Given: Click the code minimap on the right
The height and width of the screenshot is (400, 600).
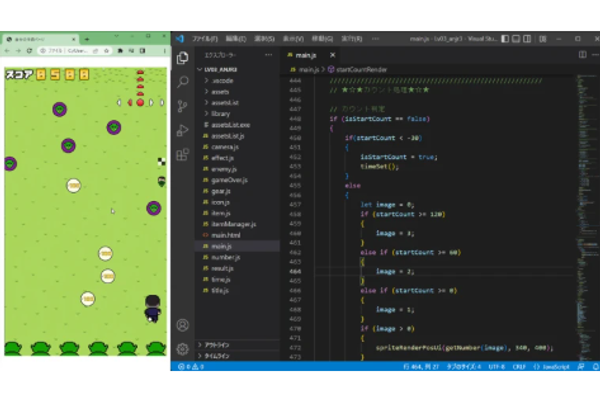Looking at the screenshot, I should coord(587,214).
